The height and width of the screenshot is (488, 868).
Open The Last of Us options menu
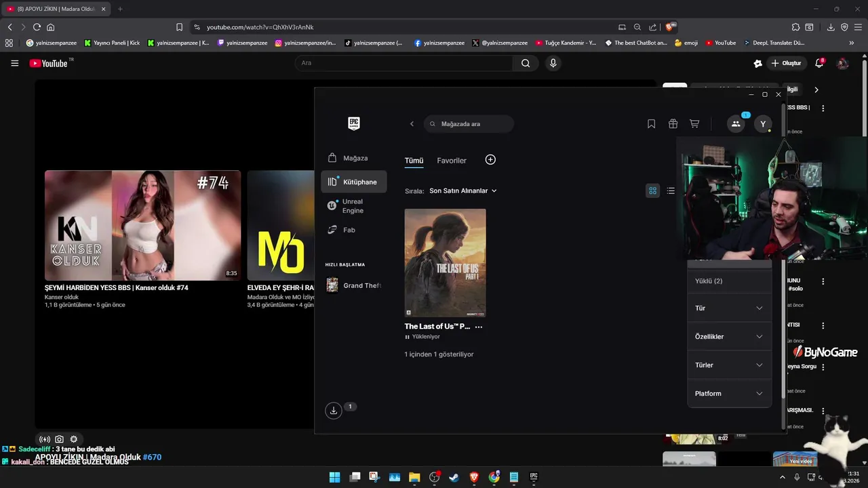point(479,327)
